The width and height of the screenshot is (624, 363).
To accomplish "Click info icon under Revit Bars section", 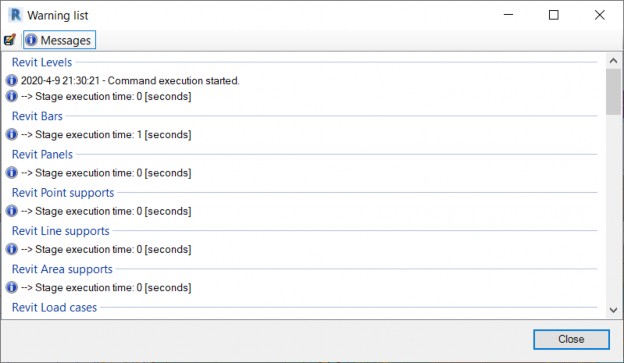I will tap(12, 135).
